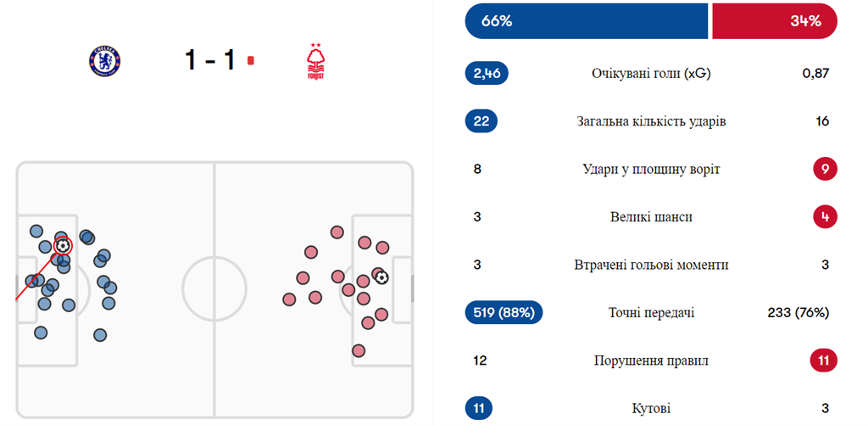Click the Загальна кількість ударів label
The height and width of the screenshot is (425, 868).
point(651,121)
